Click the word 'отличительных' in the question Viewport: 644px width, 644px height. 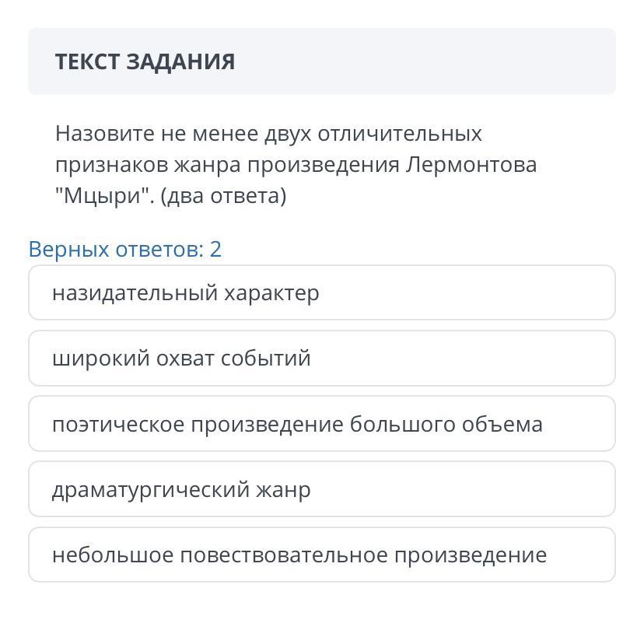(x=394, y=134)
